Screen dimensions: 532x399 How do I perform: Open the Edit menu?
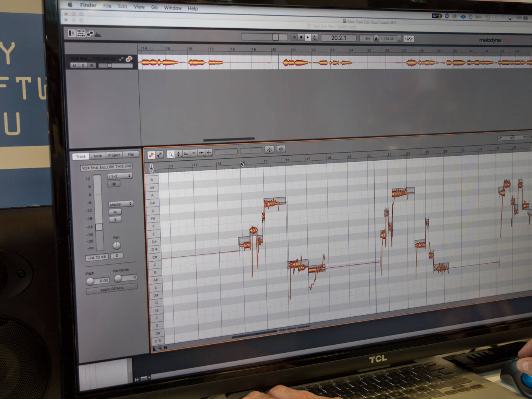122,6
